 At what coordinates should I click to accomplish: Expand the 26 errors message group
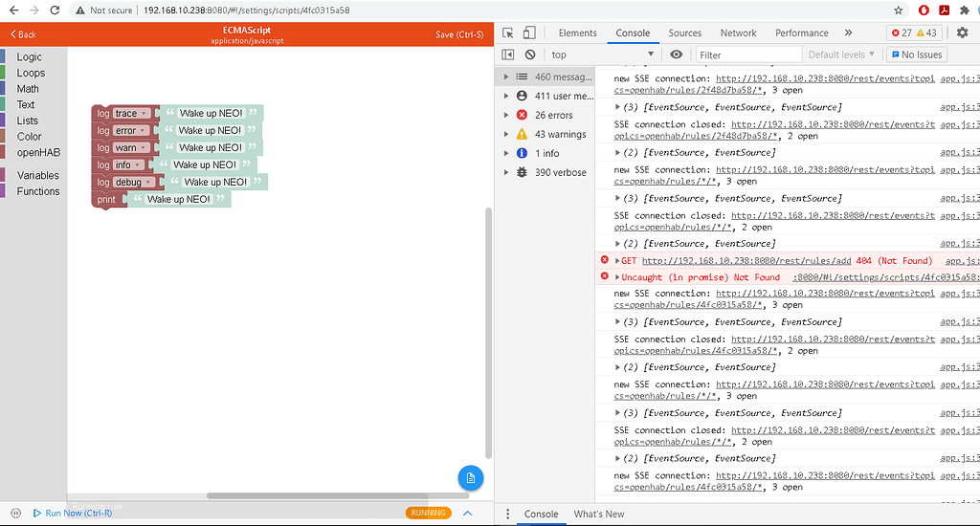point(505,115)
